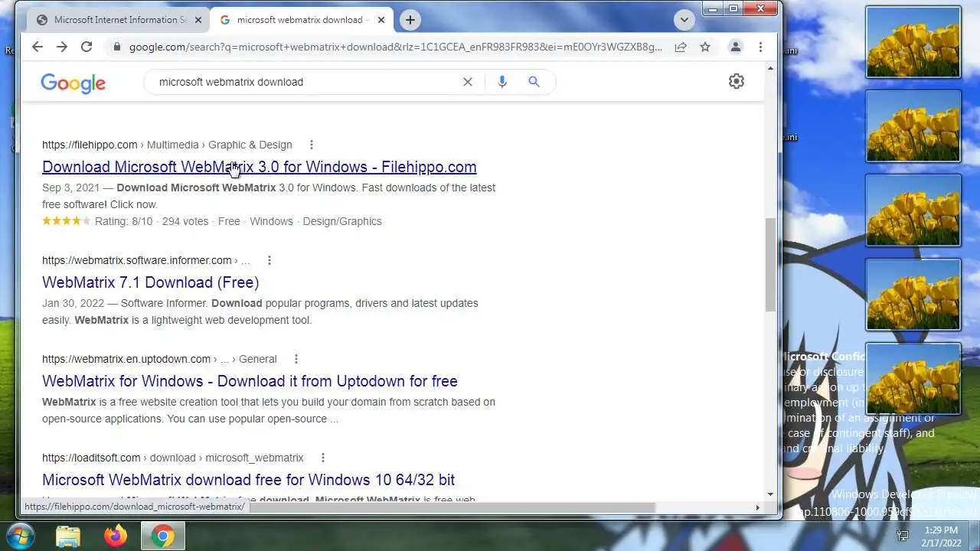Open more options for loaditsoft result
This screenshot has width=980, height=551.
coord(322,458)
